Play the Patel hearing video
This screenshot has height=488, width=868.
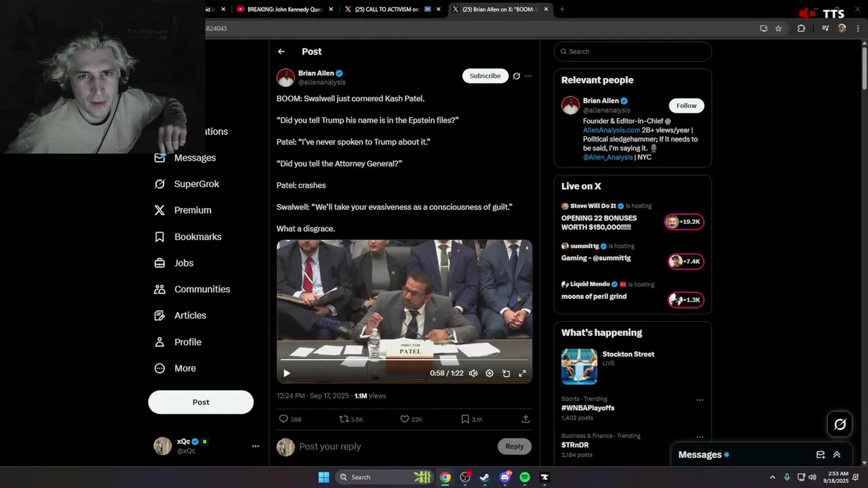287,373
